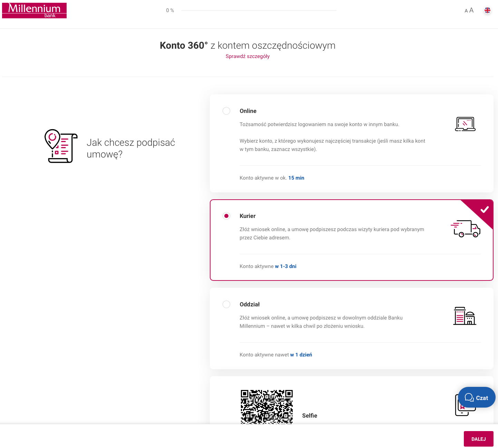Click the Millennium bank logo
Image resolution: width=498 pixels, height=448 pixels.
34,10
